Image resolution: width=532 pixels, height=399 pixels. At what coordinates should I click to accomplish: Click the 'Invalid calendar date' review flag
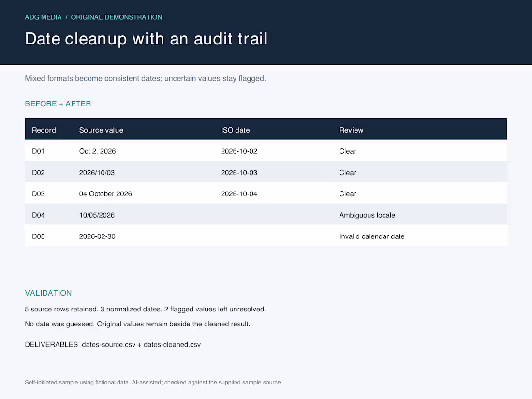(372, 236)
